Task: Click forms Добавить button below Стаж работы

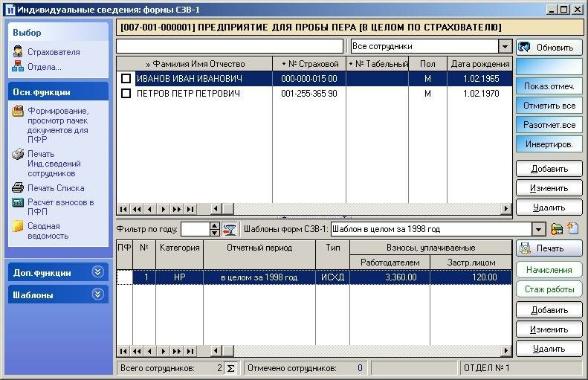Action: click(549, 310)
